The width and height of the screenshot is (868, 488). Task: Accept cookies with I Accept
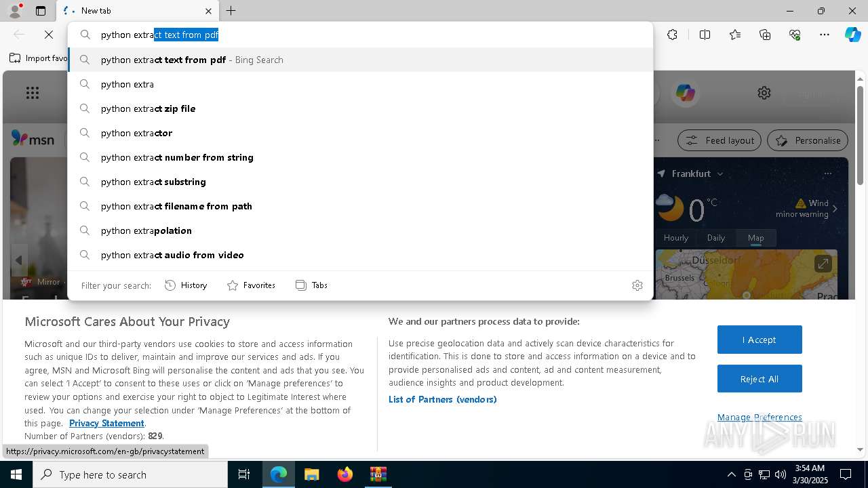pyautogui.click(x=759, y=340)
